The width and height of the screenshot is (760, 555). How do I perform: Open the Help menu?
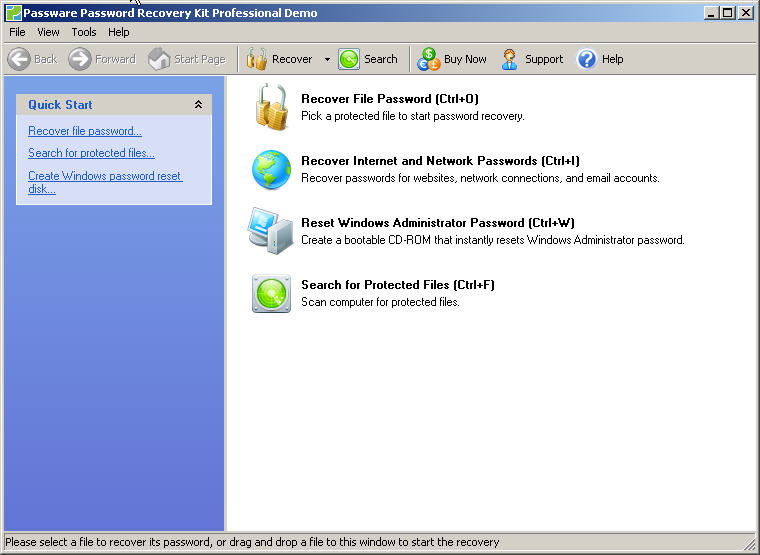[119, 32]
